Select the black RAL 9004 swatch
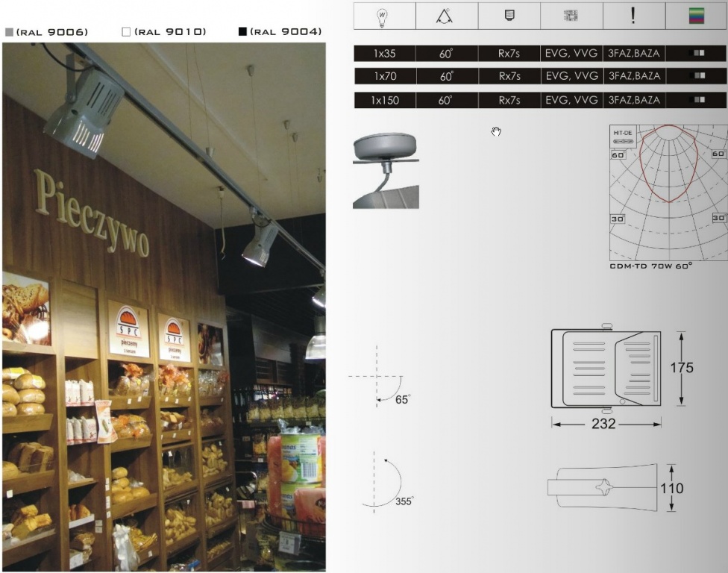 point(242,31)
